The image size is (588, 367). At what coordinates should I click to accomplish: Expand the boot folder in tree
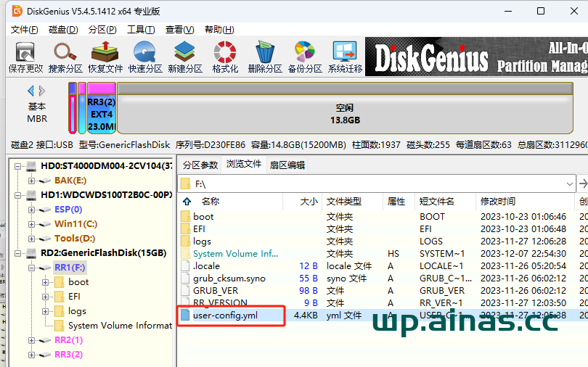[x=46, y=282]
